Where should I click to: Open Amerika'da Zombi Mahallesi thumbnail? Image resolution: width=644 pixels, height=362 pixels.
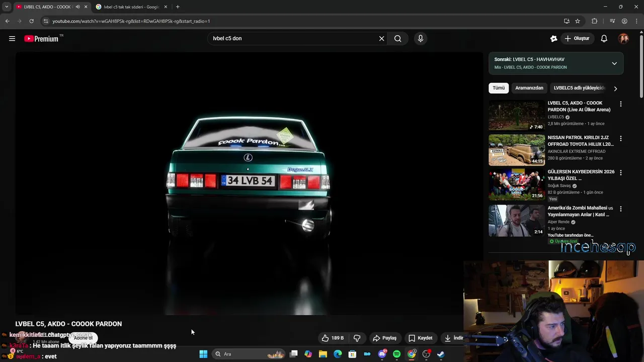(x=517, y=220)
